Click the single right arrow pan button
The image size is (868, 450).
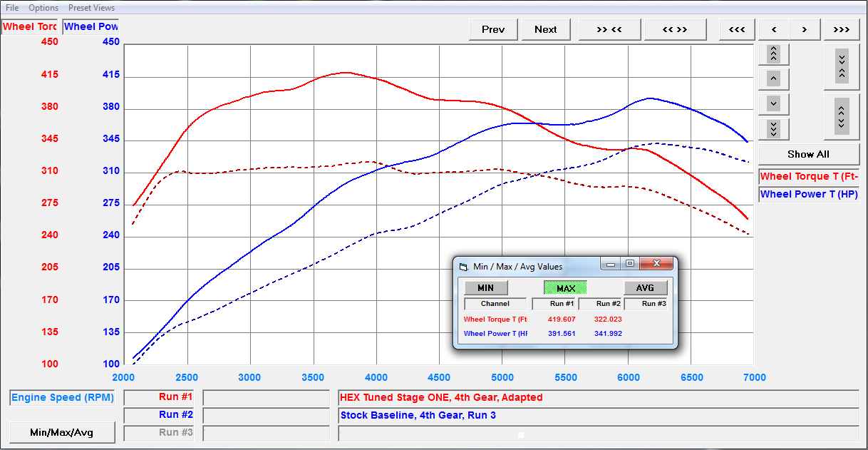tap(805, 29)
